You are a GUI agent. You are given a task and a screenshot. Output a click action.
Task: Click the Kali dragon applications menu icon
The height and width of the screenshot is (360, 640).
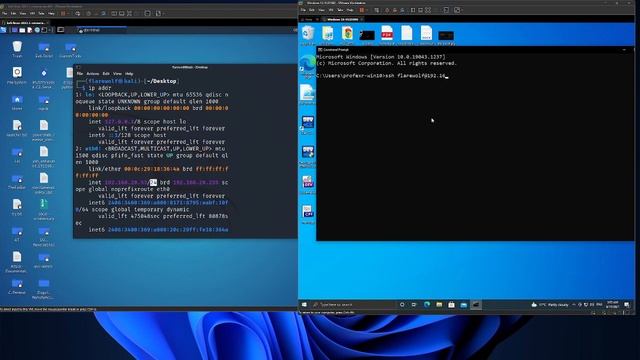(4, 30)
